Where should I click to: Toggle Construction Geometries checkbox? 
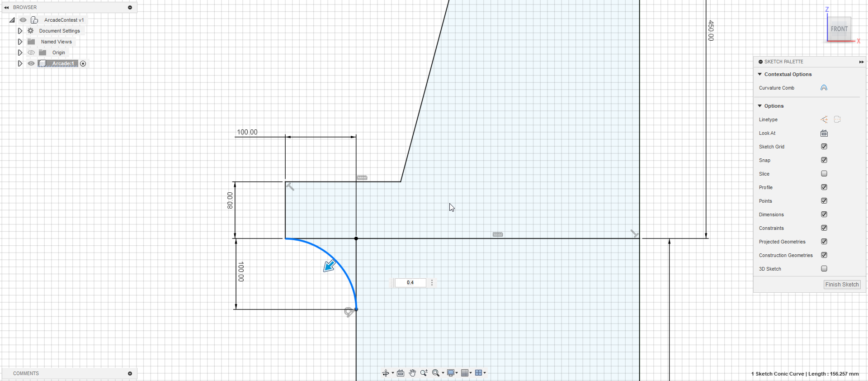824,255
